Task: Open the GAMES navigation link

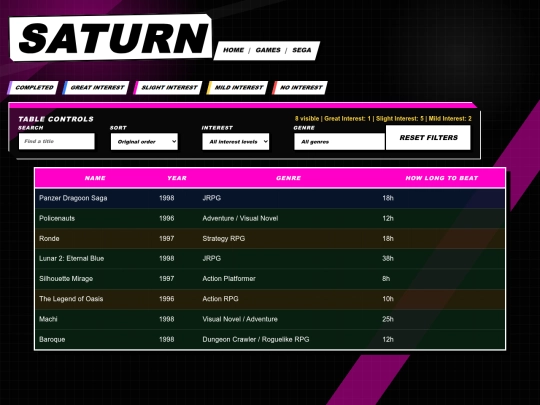Action: point(268,50)
